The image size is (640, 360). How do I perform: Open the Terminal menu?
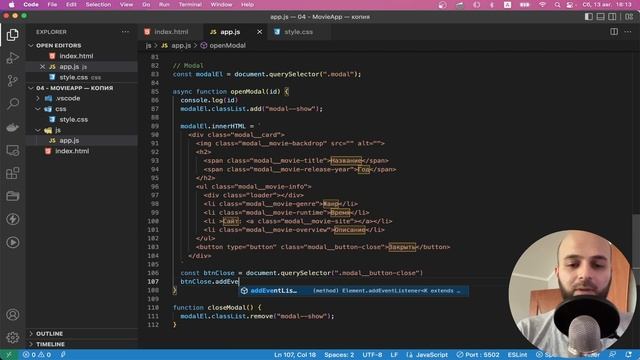tap(190, 5)
